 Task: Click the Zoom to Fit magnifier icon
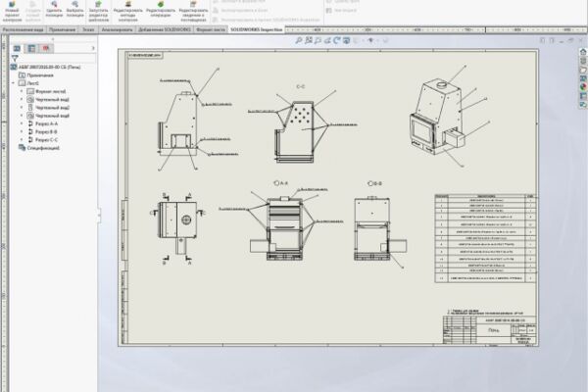299,40
